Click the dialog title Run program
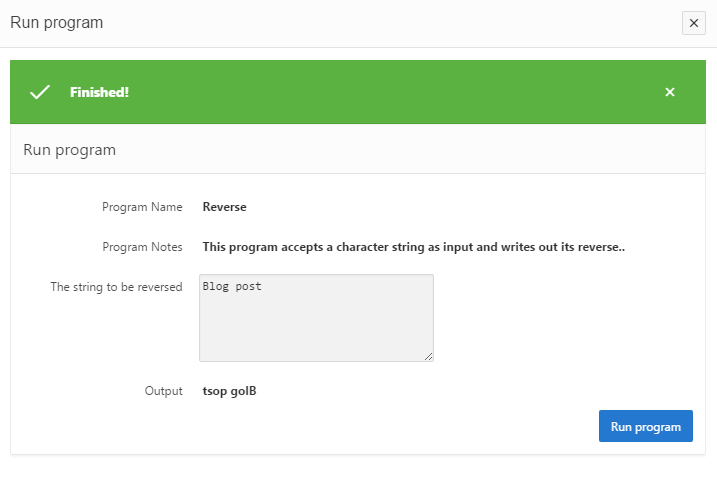 click(57, 22)
